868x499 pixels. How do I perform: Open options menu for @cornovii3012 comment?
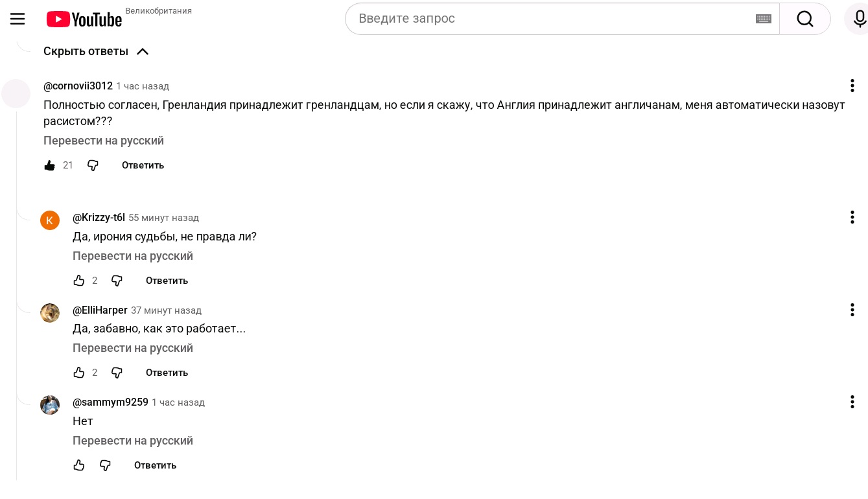click(852, 86)
